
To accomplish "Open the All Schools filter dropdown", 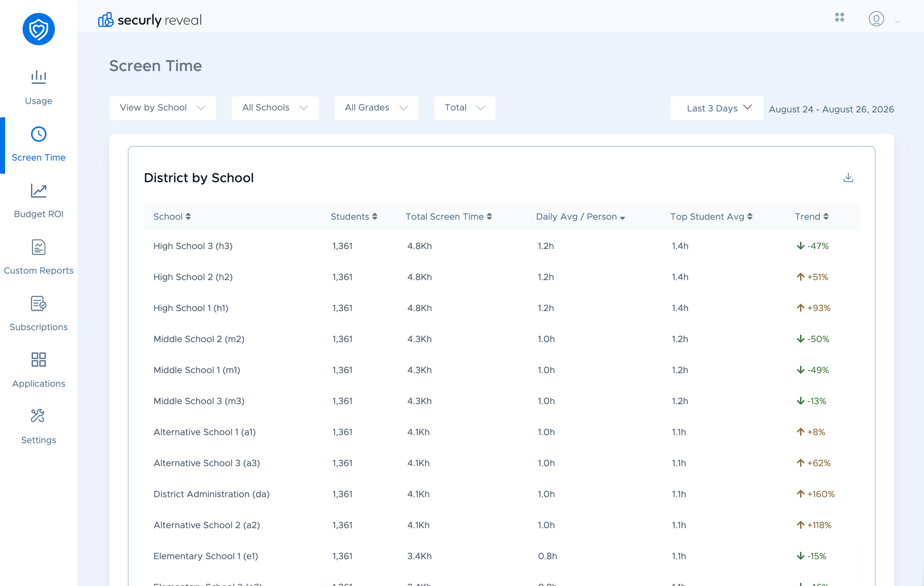I will (x=275, y=108).
